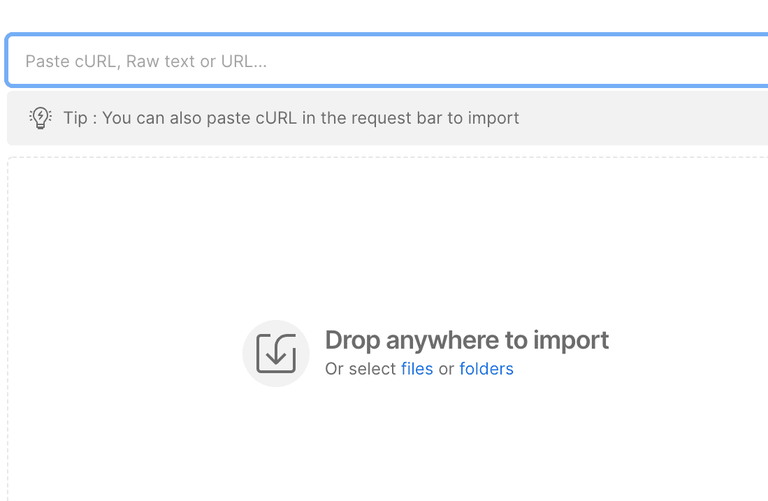Click the word cURL in the tip banner
The width and height of the screenshot is (768, 501).
(x=275, y=118)
